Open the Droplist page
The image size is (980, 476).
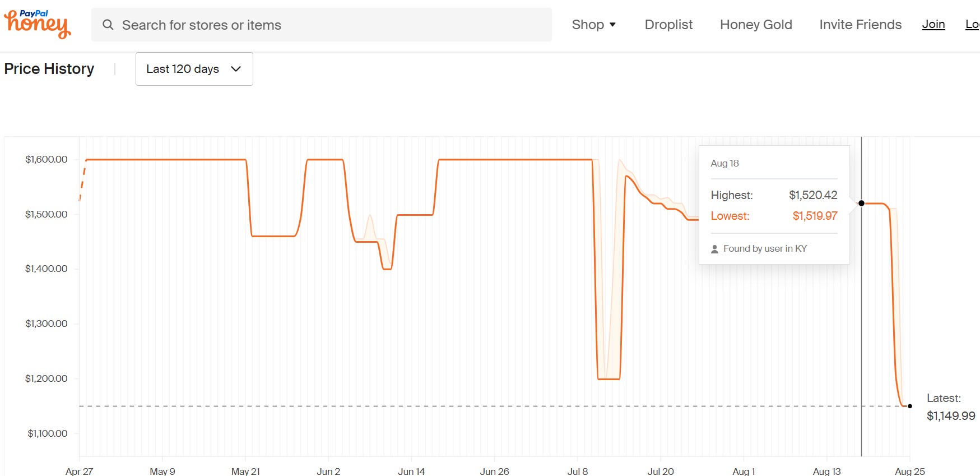click(668, 25)
